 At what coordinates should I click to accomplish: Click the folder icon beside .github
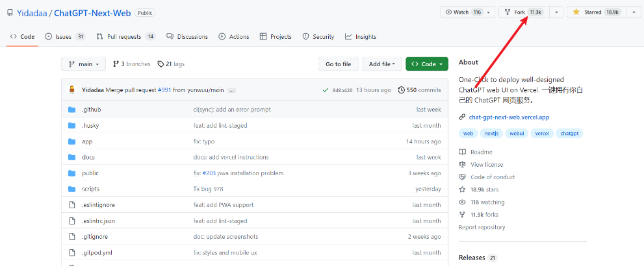[x=72, y=110]
